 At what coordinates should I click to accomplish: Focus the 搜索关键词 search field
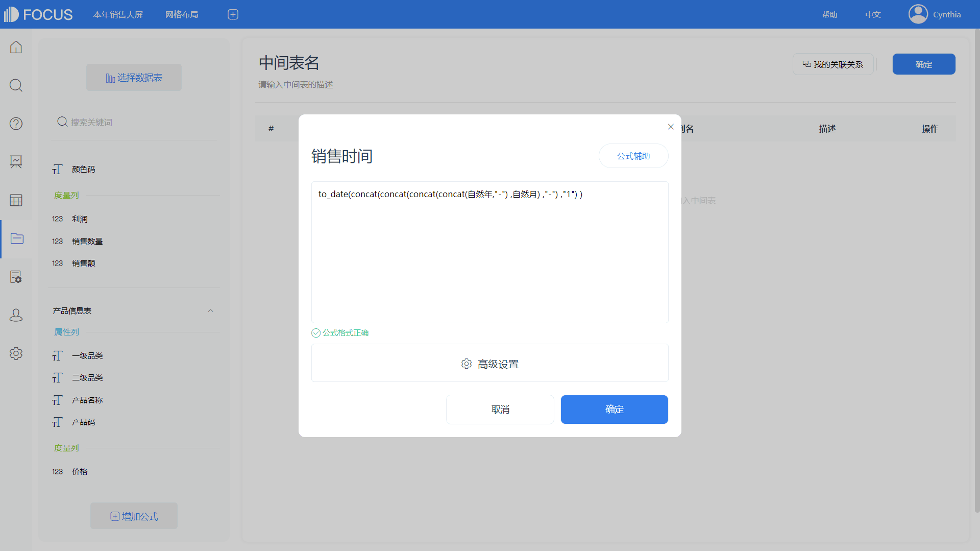(134, 122)
